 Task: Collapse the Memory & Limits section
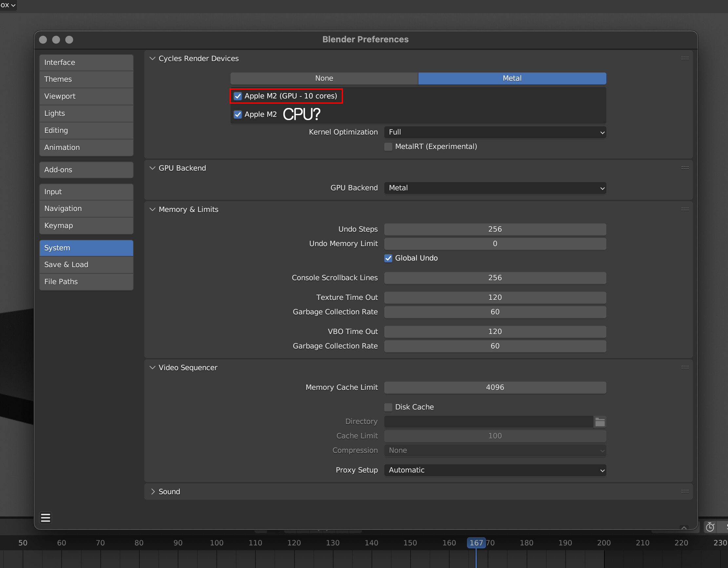click(152, 209)
